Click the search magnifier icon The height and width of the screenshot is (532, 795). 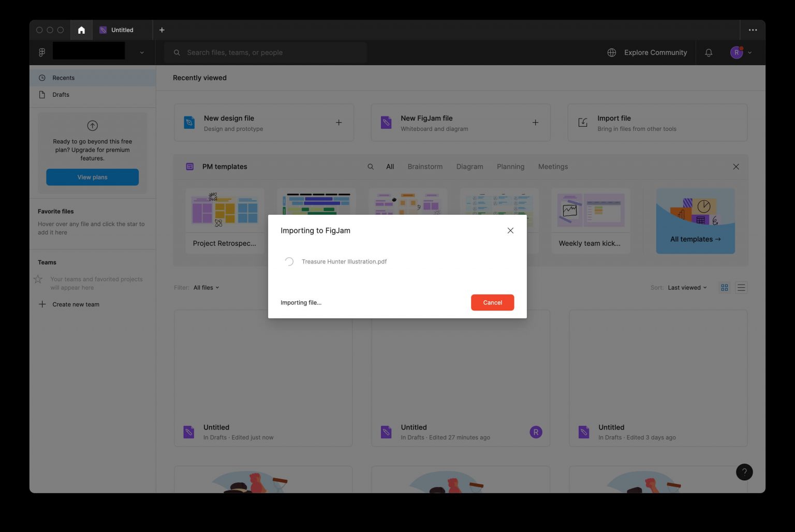pos(176,52)
